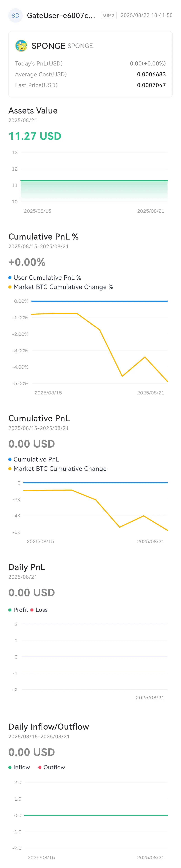The height and width of the screenshot is (868, 181).
Task: Click the VIP2 badge
Action: (x=109, y=15)
